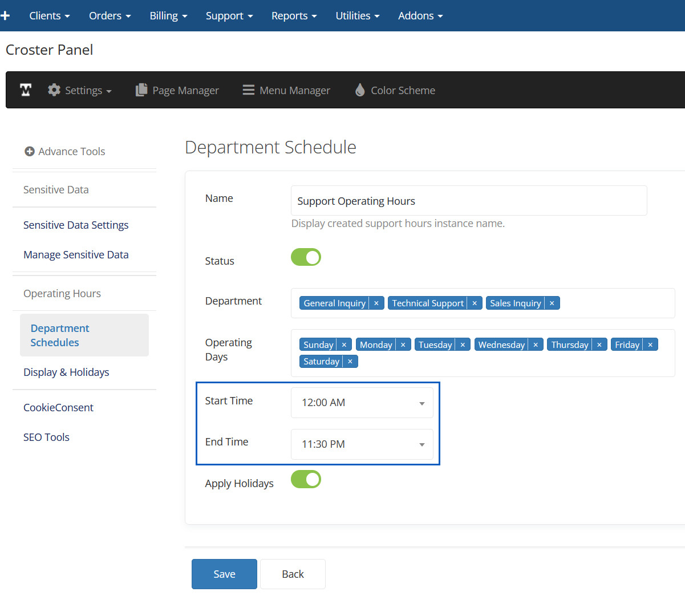The image size is (685, 616).
Task: Open the Billing menu
Action: click(x=168, y=15)
